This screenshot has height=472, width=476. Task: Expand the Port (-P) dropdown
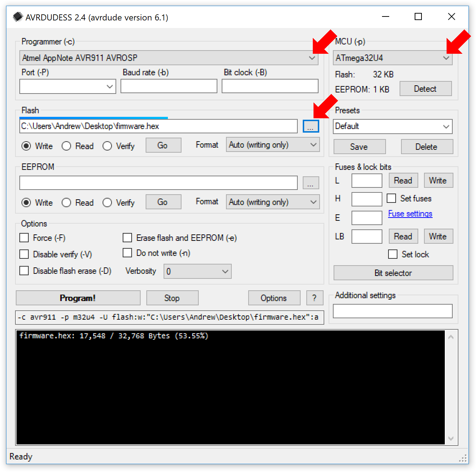pos(110,86)
